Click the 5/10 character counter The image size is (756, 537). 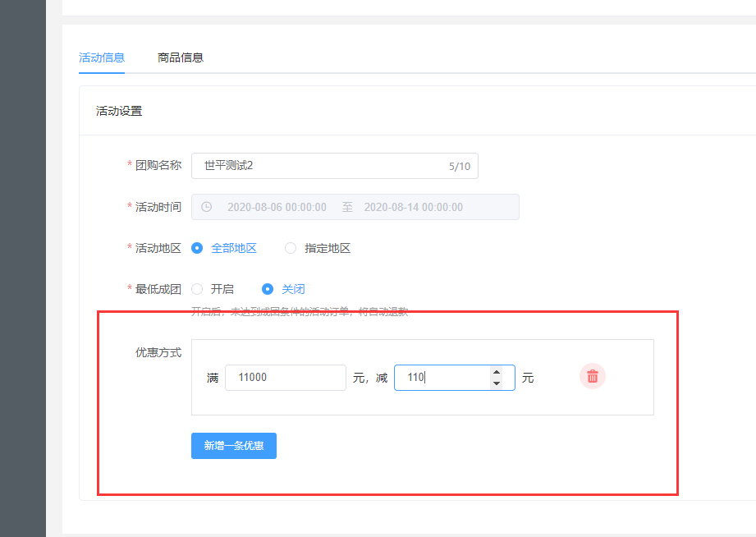click(x=459, y=166)
